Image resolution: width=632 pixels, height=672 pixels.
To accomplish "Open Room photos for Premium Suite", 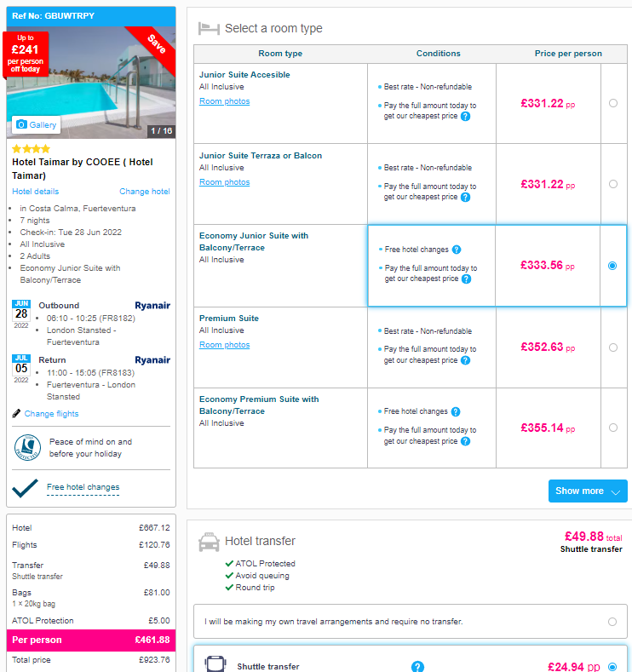I will click(225, 345).
